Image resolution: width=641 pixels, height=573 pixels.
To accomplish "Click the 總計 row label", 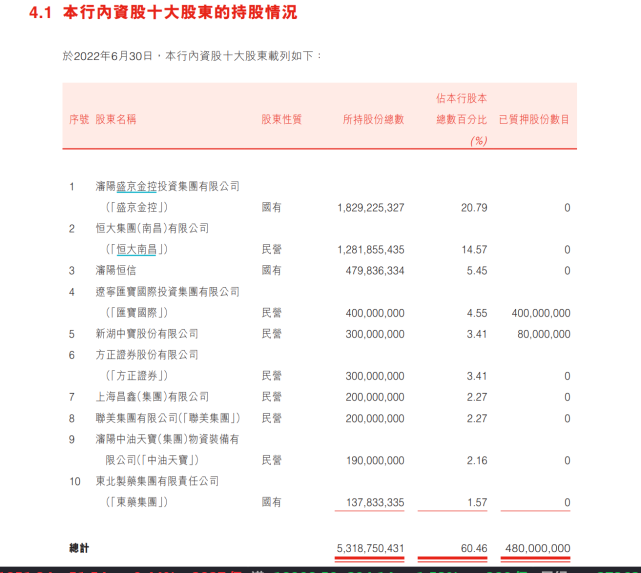I will coord(78,548).
